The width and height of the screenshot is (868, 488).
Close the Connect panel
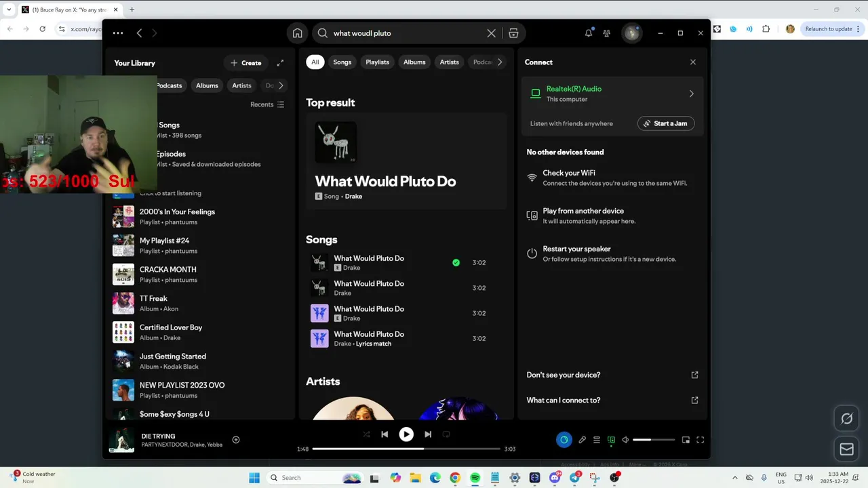click(x=692, y=62)
